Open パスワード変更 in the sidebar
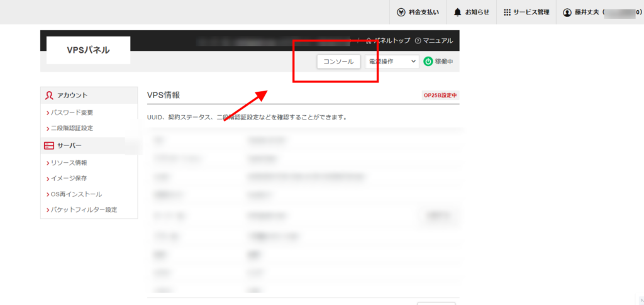 click(x=72, y=113)
